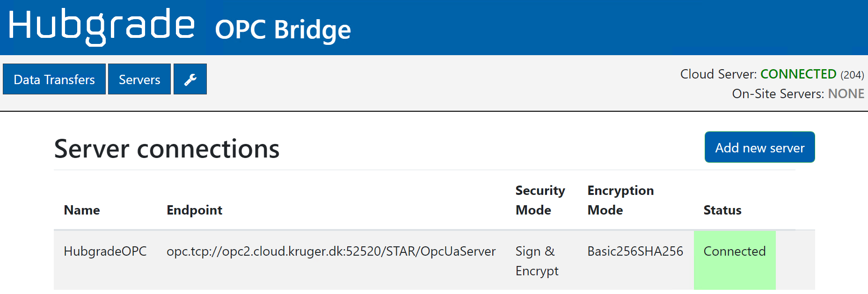The image size is (868, 294).
Task: Select the HubgradeOPC server name
Action: click(105, 251)
